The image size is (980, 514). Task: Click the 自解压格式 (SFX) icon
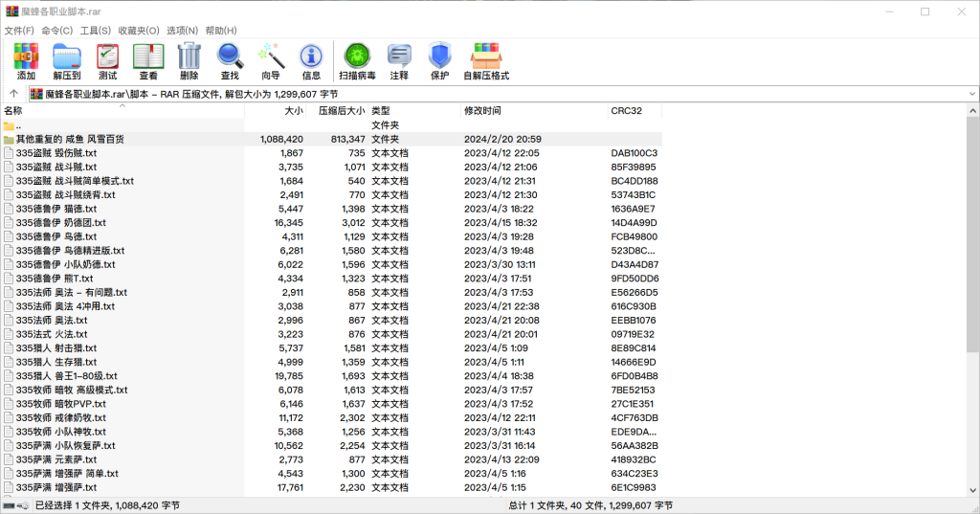[486, 61]
